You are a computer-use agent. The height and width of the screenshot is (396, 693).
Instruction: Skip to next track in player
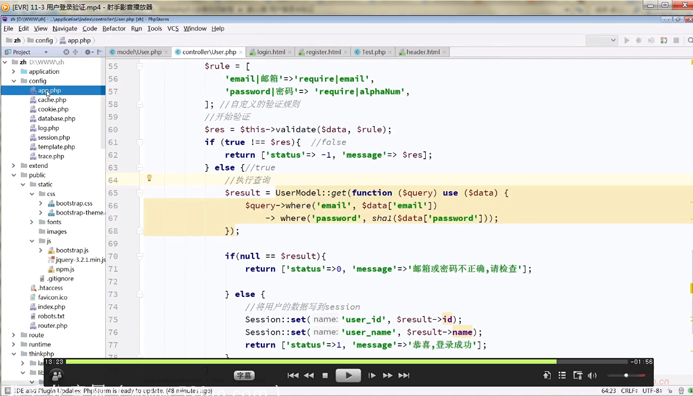pyautogui.click(x=404, y=375)
